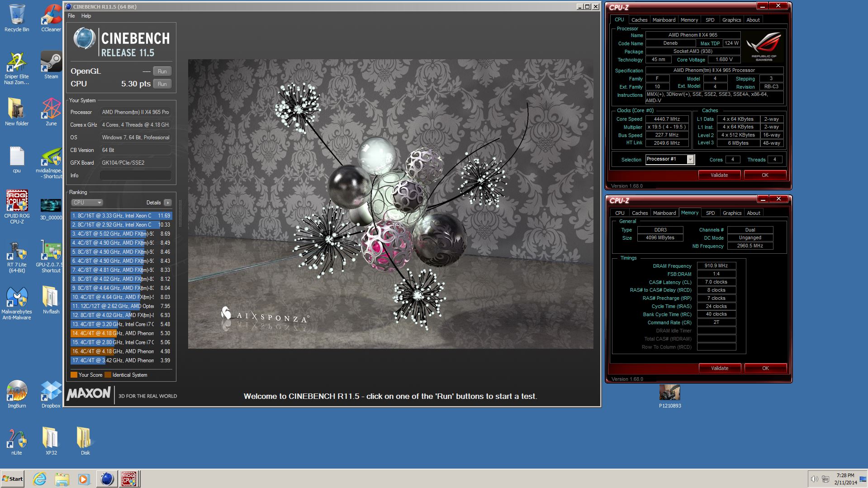Open Internet Explorer from the taskbar

[x=40, y=479]
